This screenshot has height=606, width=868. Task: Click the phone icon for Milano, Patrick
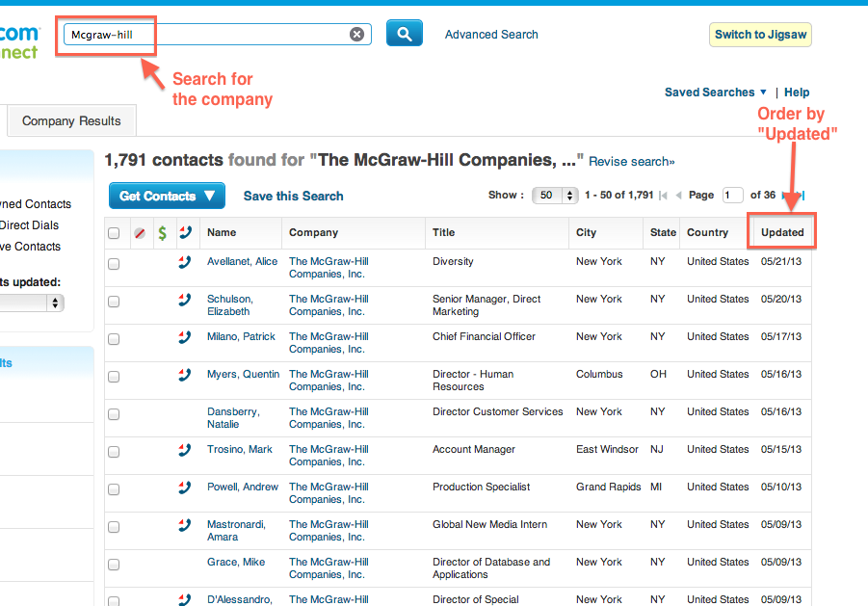click(x=184, y=337)
